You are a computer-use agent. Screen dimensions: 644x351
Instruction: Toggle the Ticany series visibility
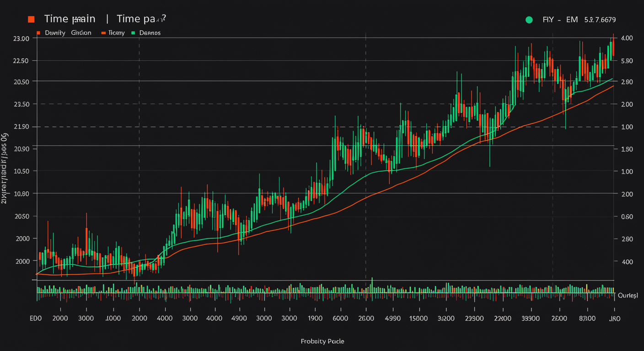tap(116, 33)
